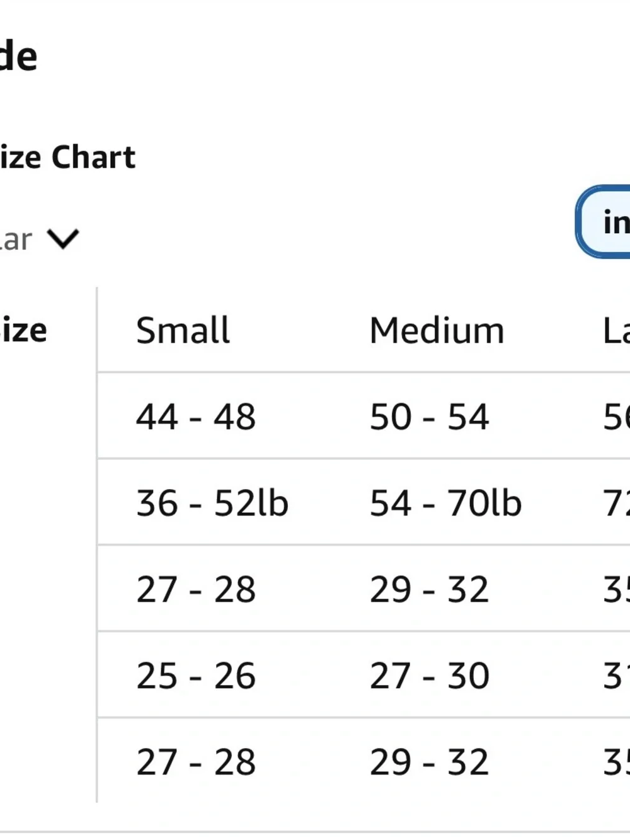The image size is (630, 840).
Task: Click the Small 44 - 48 cell
Action: tap(196, 417)
